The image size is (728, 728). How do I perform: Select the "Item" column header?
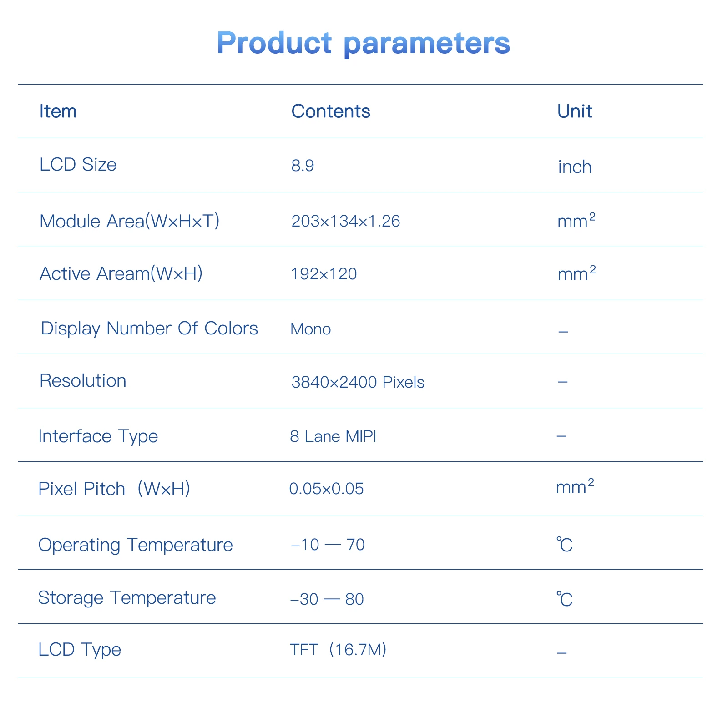pos(58,111)
